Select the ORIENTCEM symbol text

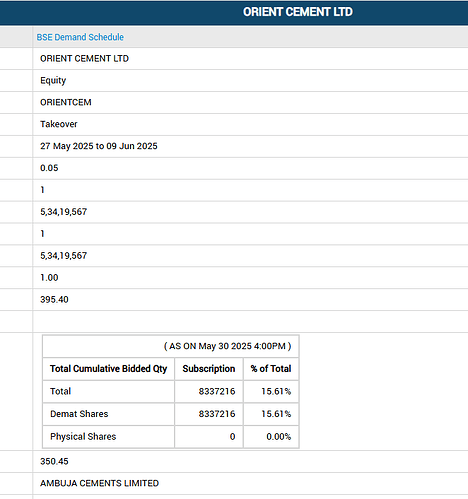tap(66, 102)
